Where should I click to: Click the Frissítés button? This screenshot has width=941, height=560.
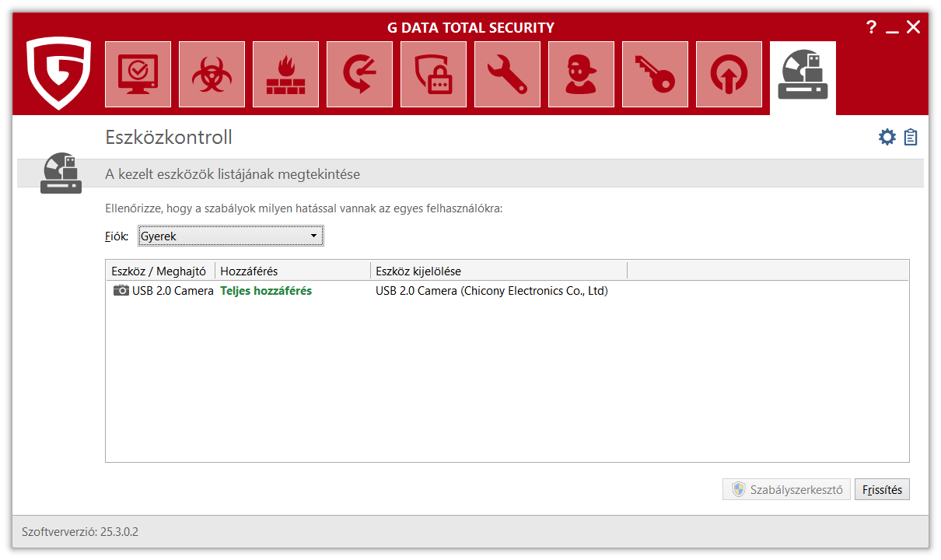click(882, 489)
